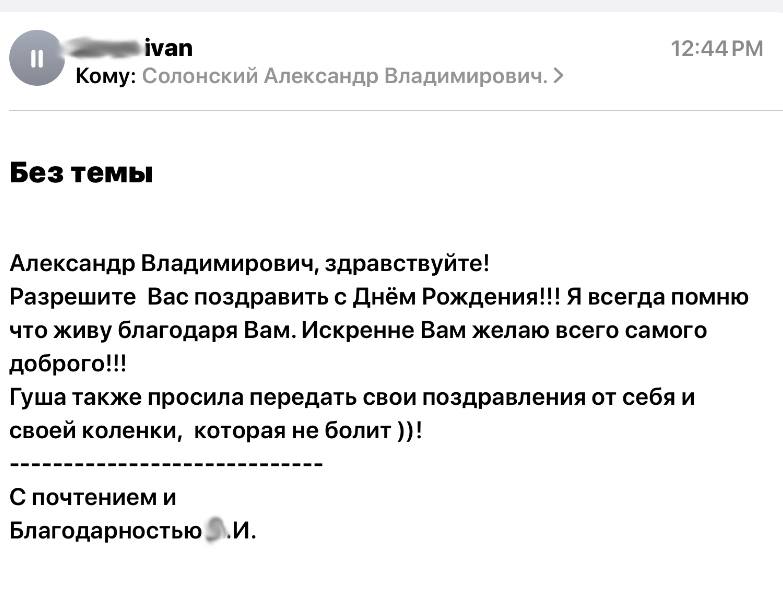This screenshot has width=783, height=597.
Task: Click the word доброго!!!
Action: 68,364
